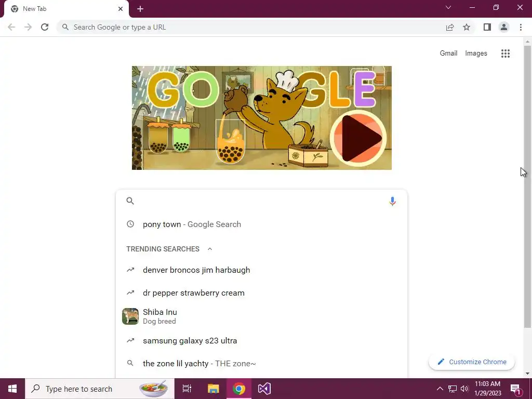Click the taskbar clock showing 11:03 AM
The image size is (532, 399).
pyautogui.click(x=487, y=389)
